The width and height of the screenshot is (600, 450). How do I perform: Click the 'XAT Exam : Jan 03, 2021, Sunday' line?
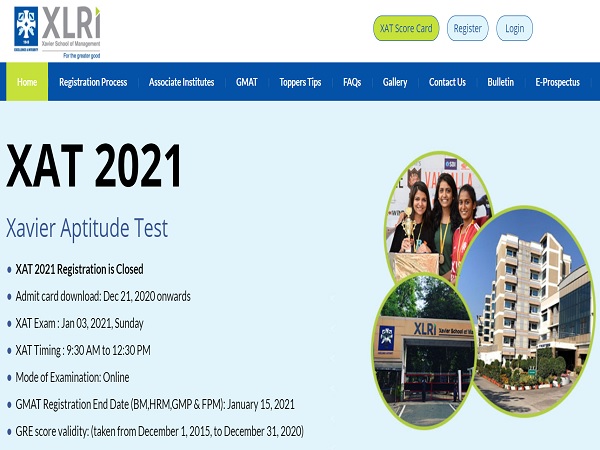pyautogui.click(x=79, y=324)
